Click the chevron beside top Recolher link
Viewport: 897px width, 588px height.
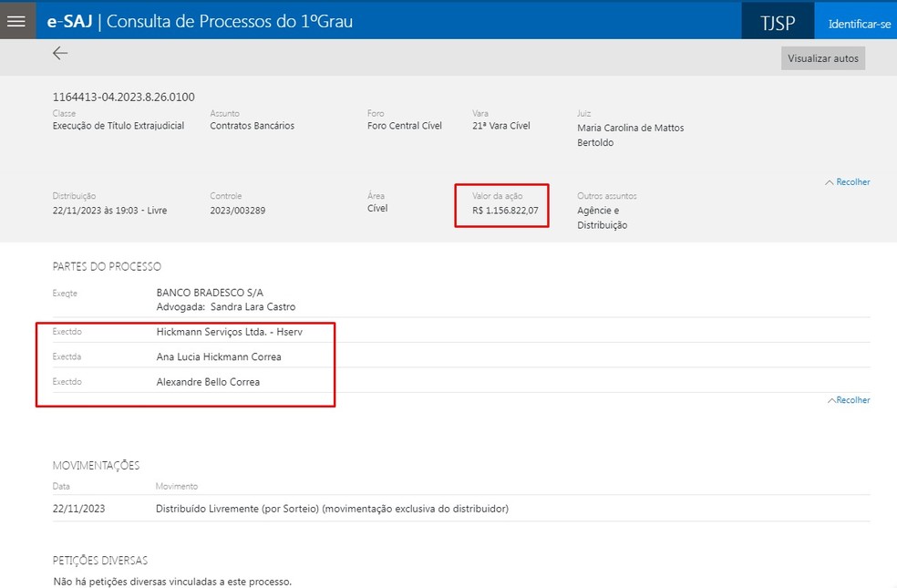coord(830,181)
